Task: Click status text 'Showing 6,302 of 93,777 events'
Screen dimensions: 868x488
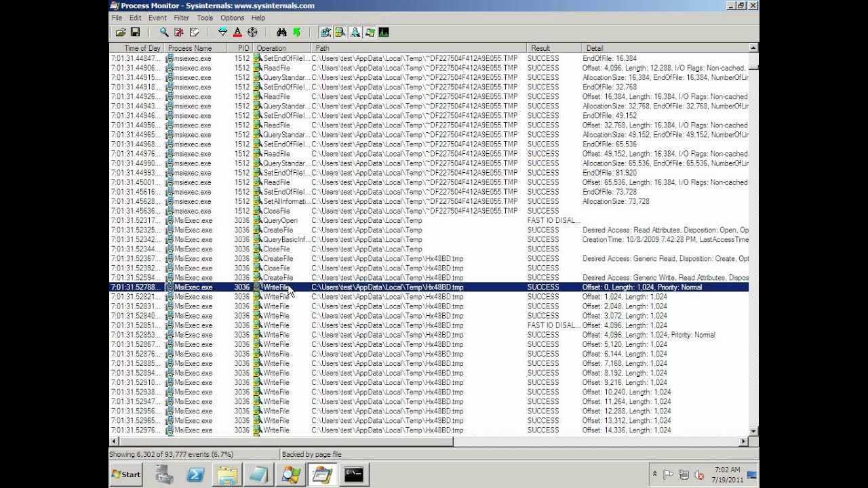Action: click(x=171, y=455)
